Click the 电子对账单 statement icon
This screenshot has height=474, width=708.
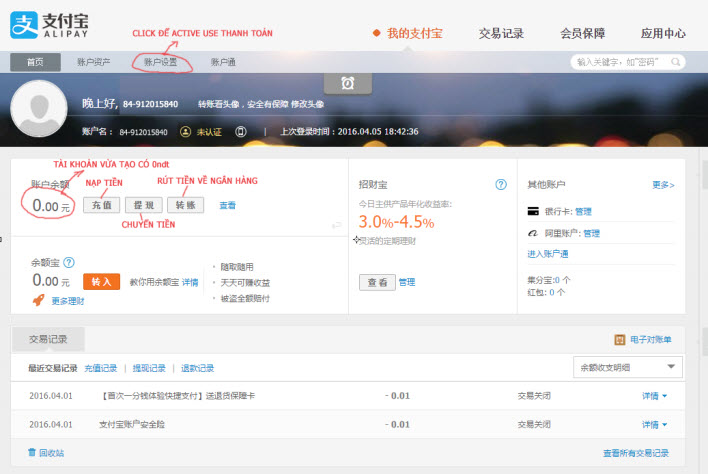(x=620, y=339)
